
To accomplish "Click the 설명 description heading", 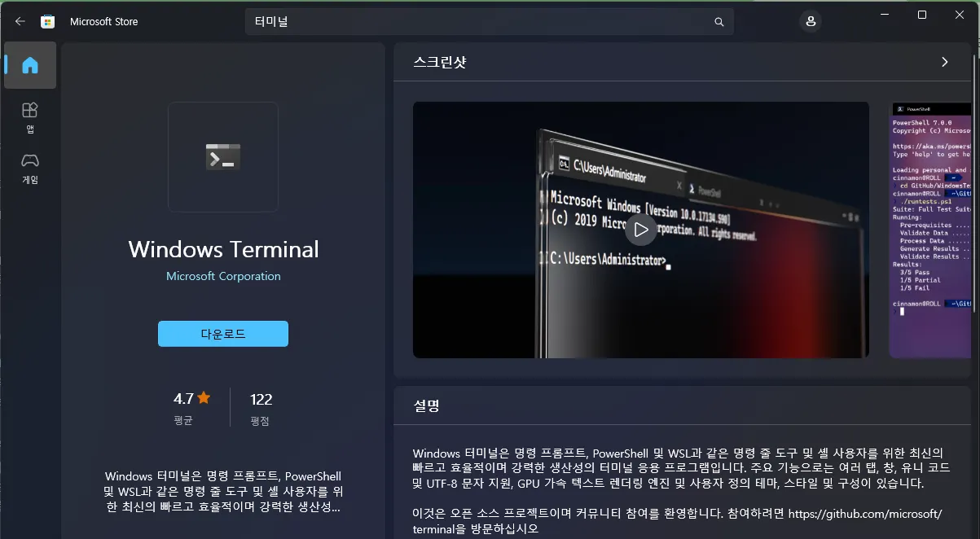I will [x=426, y=405].
